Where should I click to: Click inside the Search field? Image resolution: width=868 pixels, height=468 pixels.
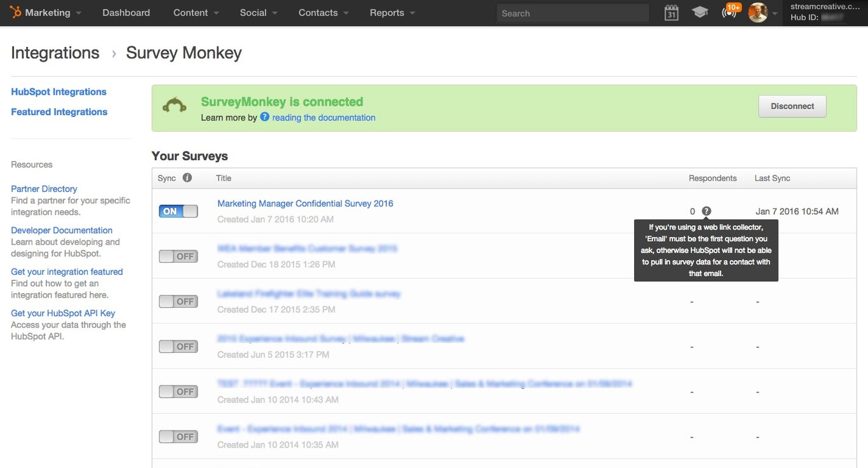571,13
